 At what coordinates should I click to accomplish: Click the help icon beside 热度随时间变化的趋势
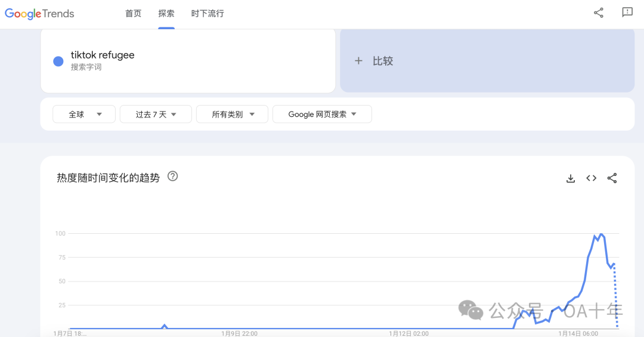click(x=172, y=177)
